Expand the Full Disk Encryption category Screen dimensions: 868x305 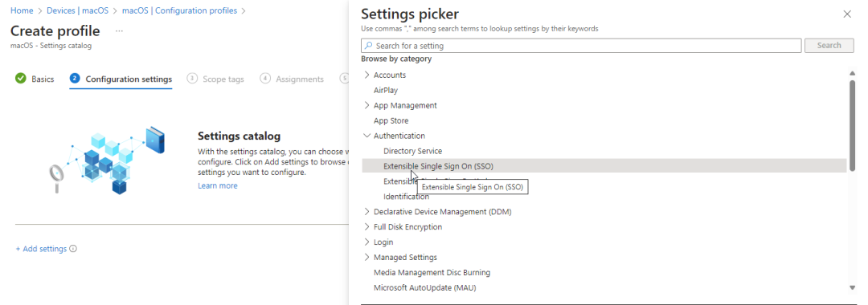tap(367, 226)
